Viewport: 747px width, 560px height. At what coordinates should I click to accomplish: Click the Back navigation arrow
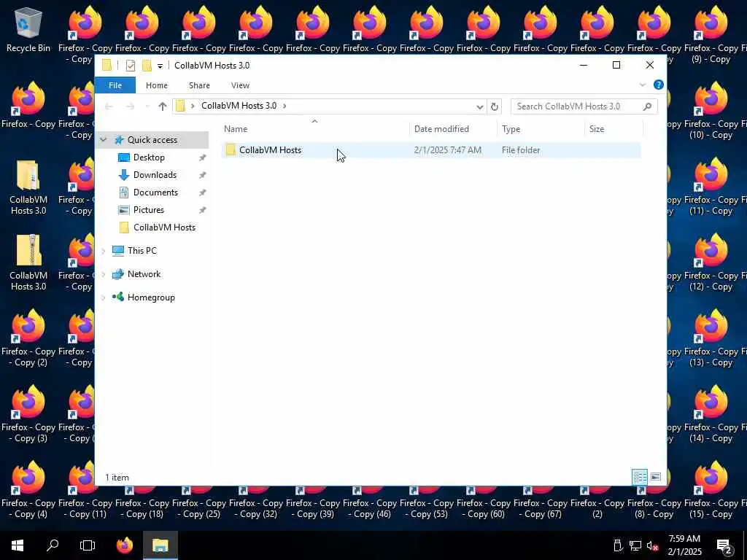click(109, 106)
